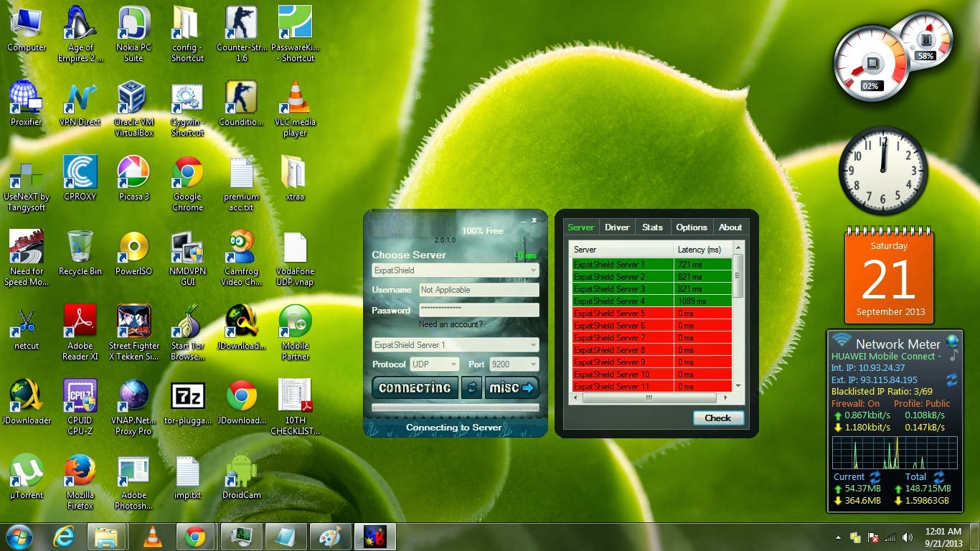Click the misc arrow button
This screenshot has height=551, width=980.
512,387
